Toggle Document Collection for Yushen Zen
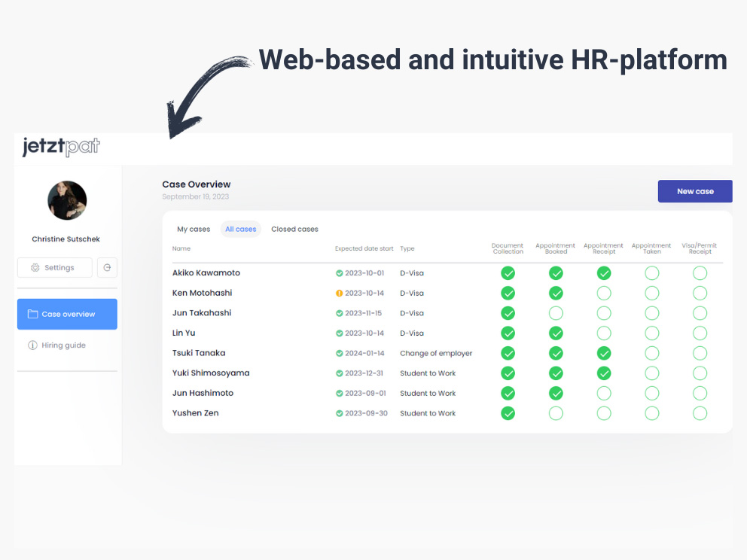Image resolution: width=747 pixels, height=560 pixels. click(508, 413)
